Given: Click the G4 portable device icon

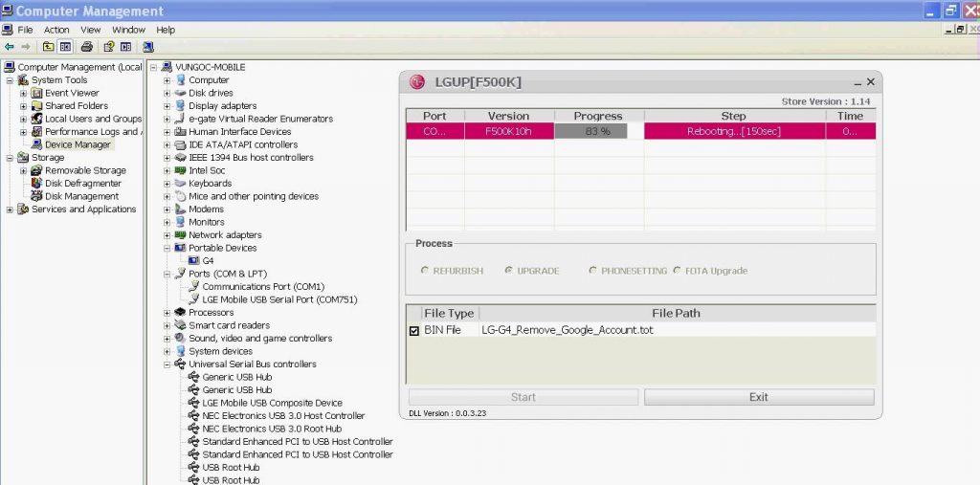Looking at the screenshot, I should pyautogui.click(x=193, y=260).
